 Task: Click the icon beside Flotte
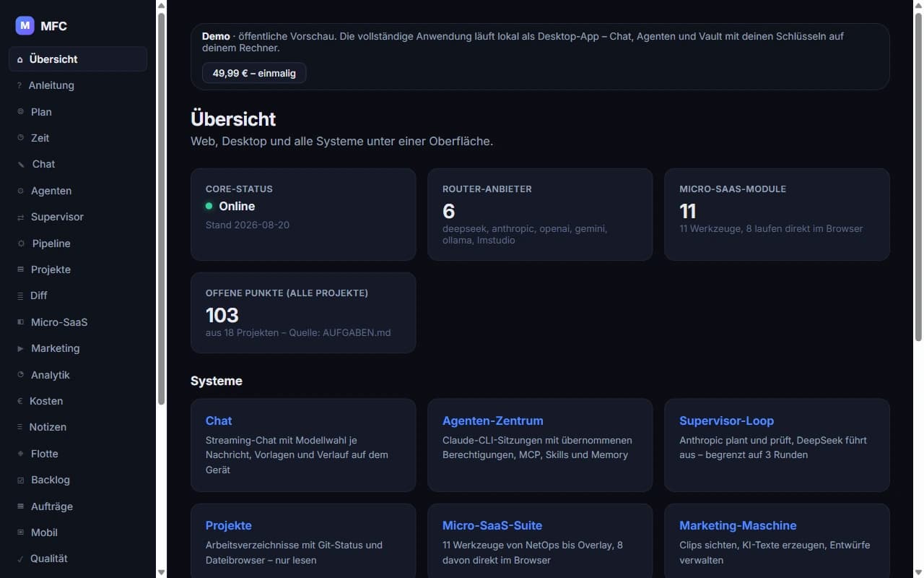coord(20,454)
